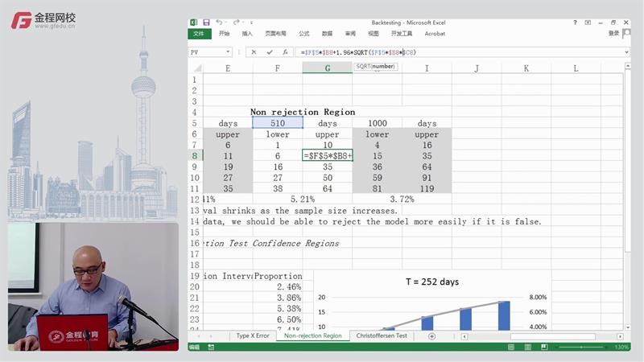
Task: Open the 开发工具 (Developer) ribbon tab
Action: pos(402,34)
